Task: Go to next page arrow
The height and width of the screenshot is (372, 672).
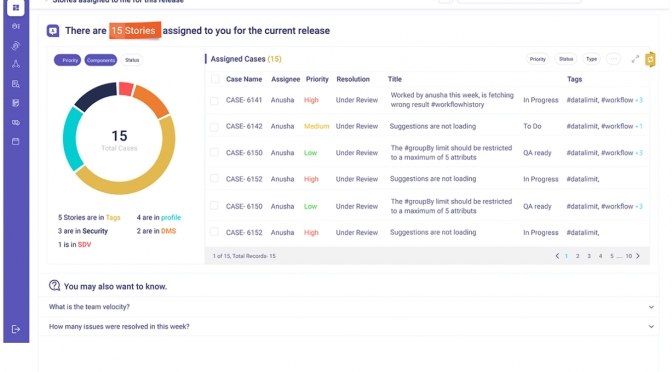Action: tap(638, 256)
